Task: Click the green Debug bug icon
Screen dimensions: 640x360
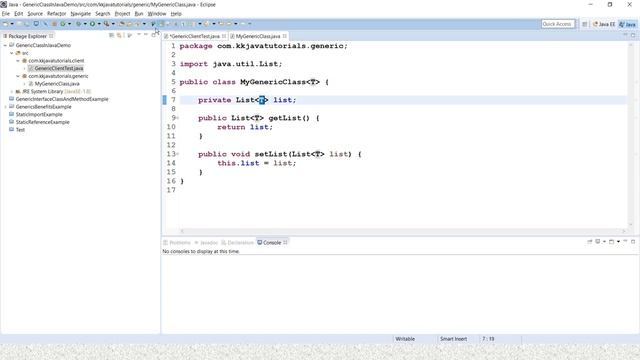Action: click(78, 24)
